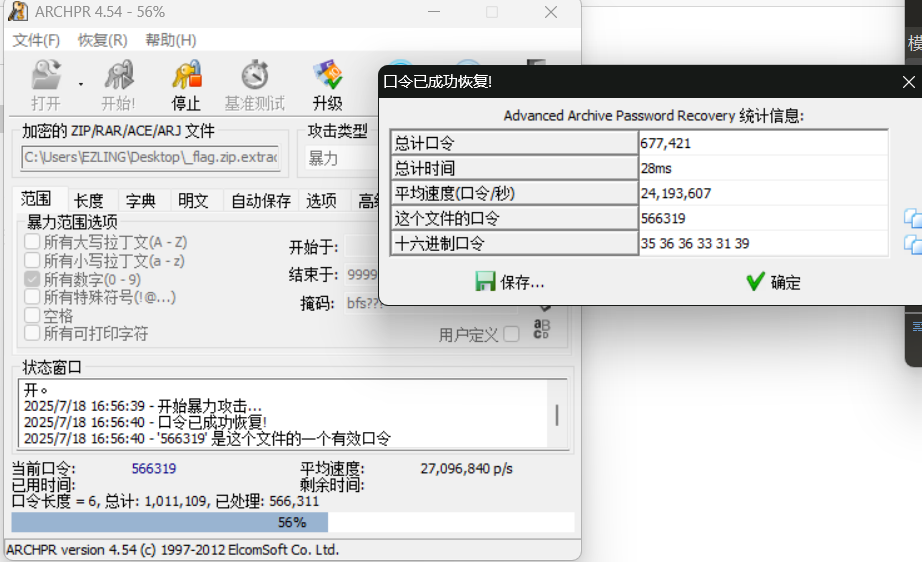Open dropdown arrow next to 打开 button
Screen dimensions: 922x562
(x=81, y=85)
